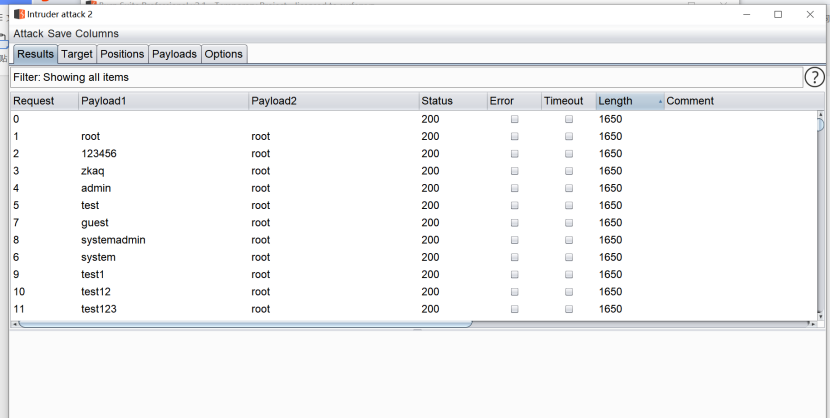
Task: Toggle Error checkbox for request 1
Action: click(515, 136)
